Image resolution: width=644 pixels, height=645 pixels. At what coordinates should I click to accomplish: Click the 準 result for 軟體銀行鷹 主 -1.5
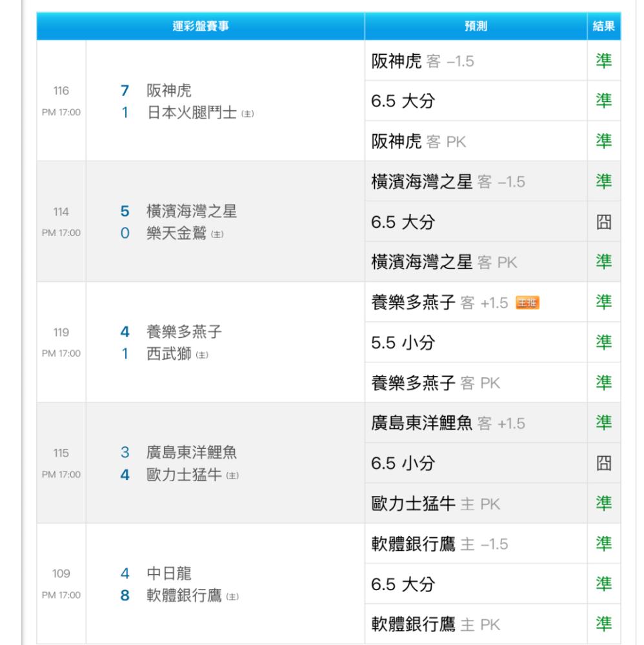coord(604,543)
